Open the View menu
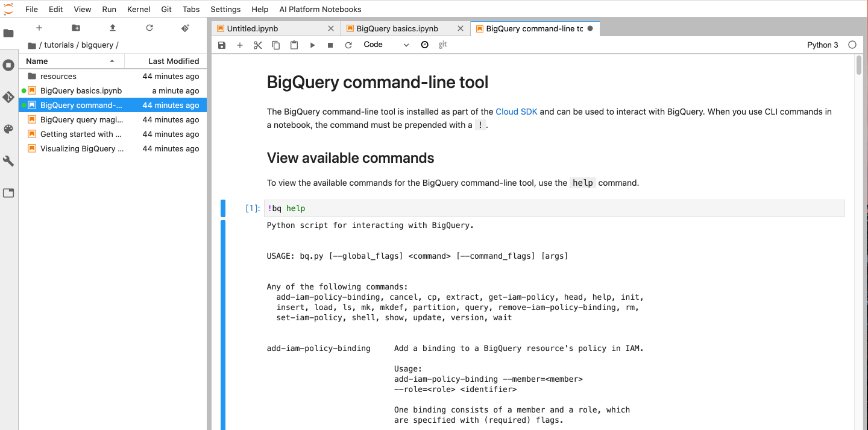 83,9
